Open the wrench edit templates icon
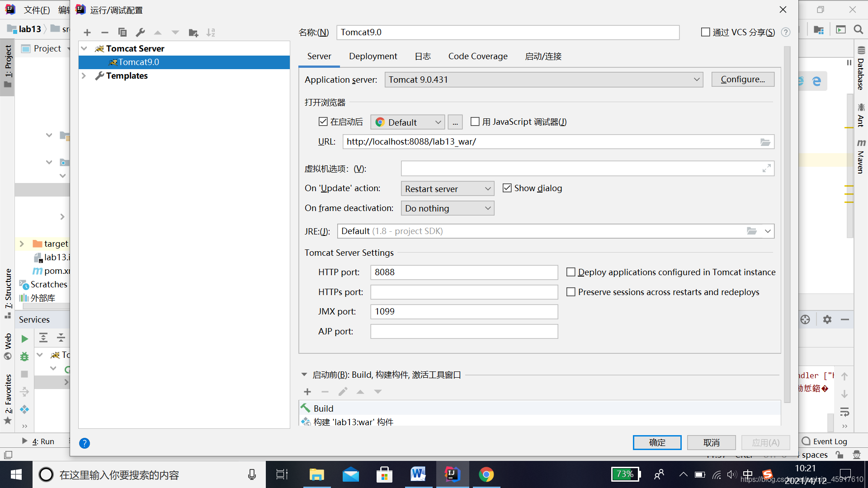This screenshot has height=488, width=868. point(140,33)
